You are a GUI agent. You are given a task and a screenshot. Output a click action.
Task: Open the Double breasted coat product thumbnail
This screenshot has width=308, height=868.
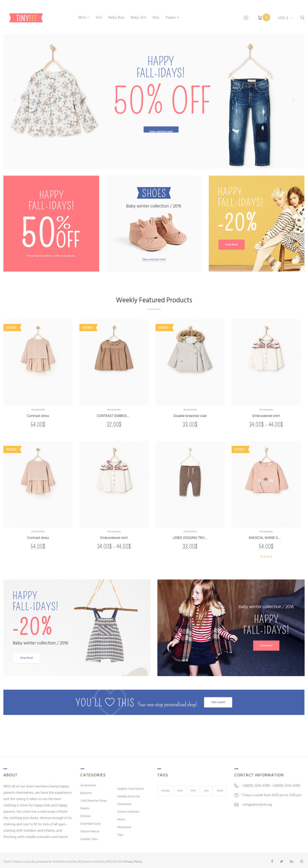pos(190,362)
